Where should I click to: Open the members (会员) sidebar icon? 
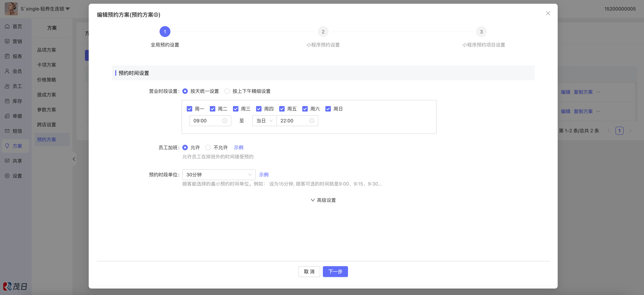click(x=7, y=71)
